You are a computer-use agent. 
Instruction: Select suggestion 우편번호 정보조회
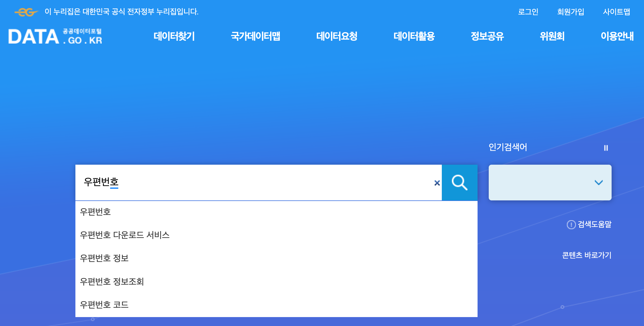pyautogui.click(x=112, y=281)
